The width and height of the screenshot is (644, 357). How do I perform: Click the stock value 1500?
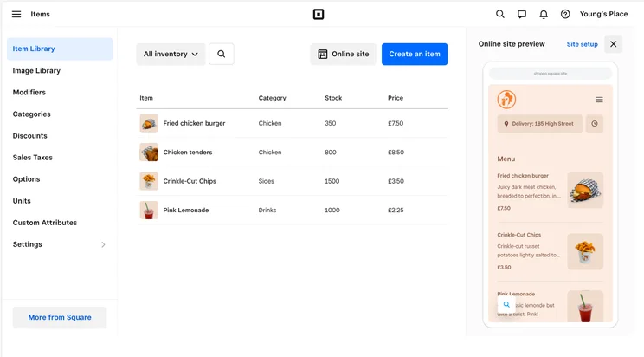coord(332,181)
